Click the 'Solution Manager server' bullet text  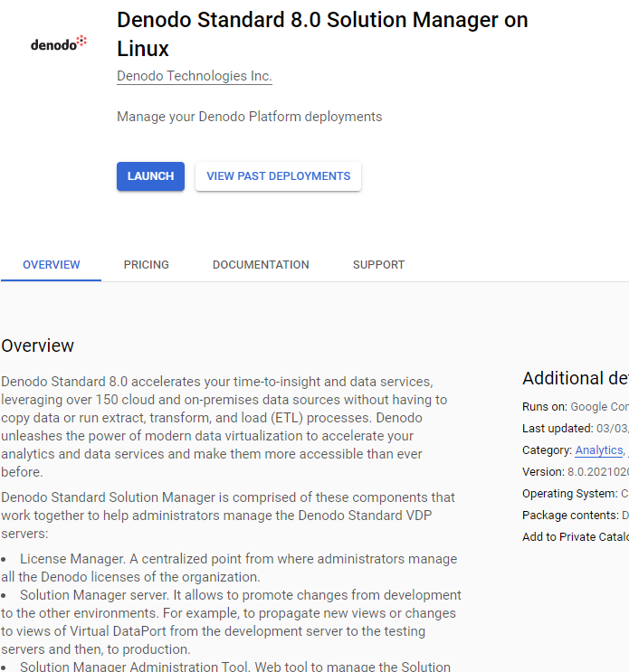[231, 622]
